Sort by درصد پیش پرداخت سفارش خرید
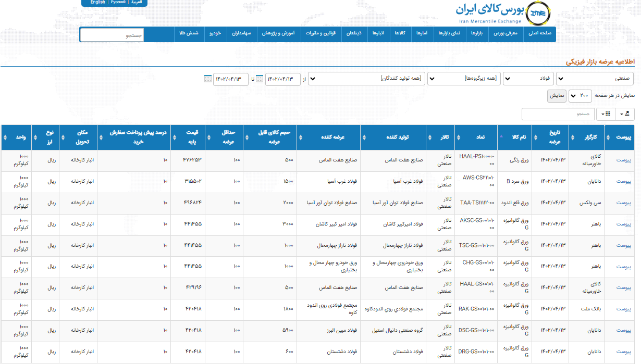Viewport: 641px width, 364px height. [133, 137]
